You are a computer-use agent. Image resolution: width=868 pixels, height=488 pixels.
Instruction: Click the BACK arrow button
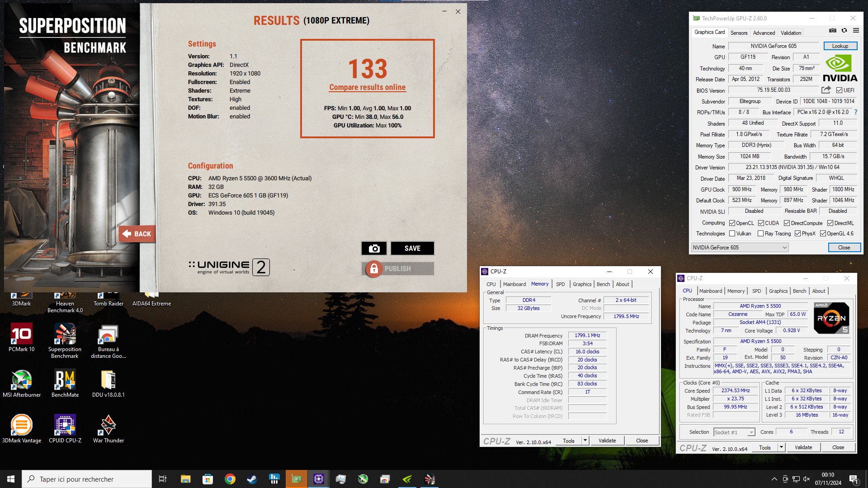click(x=137, y=234)
